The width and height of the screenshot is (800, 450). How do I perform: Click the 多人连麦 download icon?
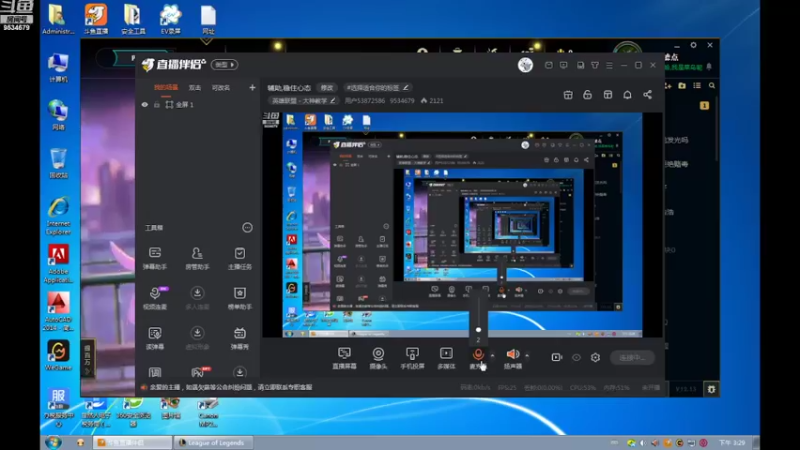point(197,293)
